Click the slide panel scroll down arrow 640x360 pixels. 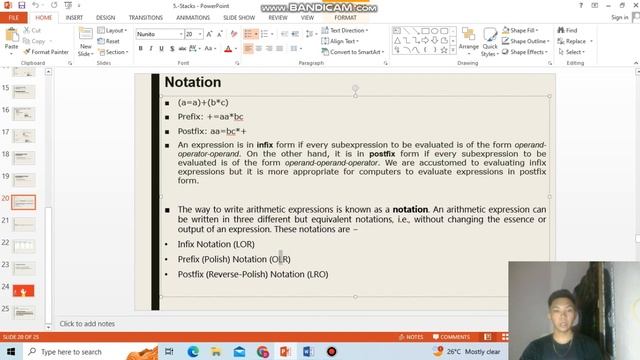coord(48,327)
